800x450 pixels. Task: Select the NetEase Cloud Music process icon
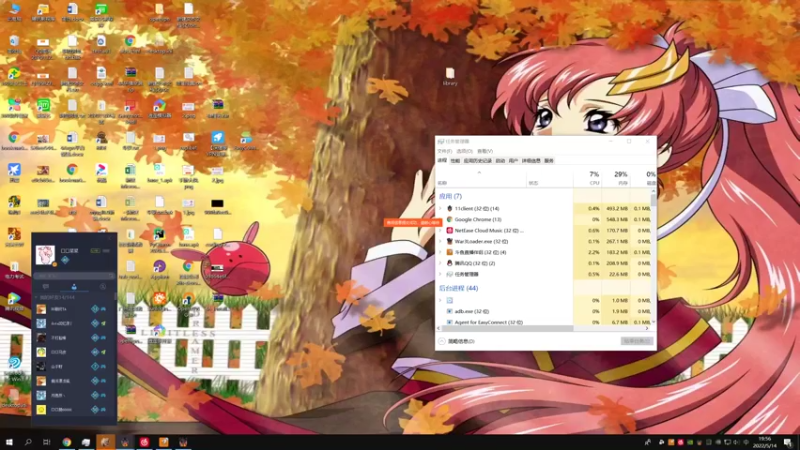point(449,231)
